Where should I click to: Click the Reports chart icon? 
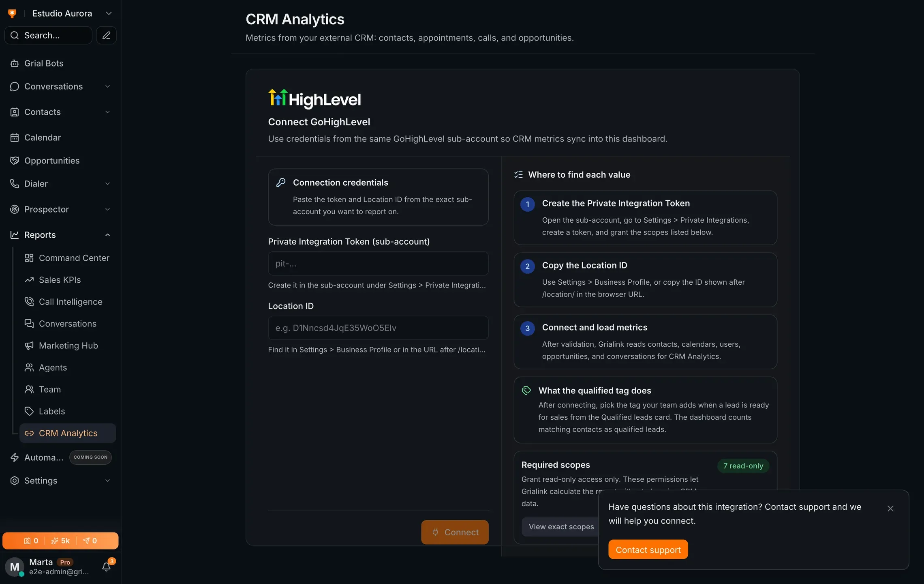[x=15, y=235]
